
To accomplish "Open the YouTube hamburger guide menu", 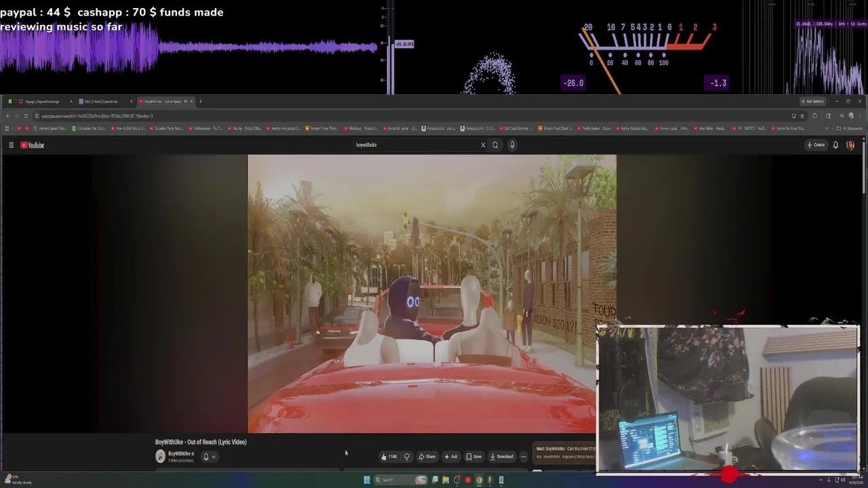I will coord(11,145).
